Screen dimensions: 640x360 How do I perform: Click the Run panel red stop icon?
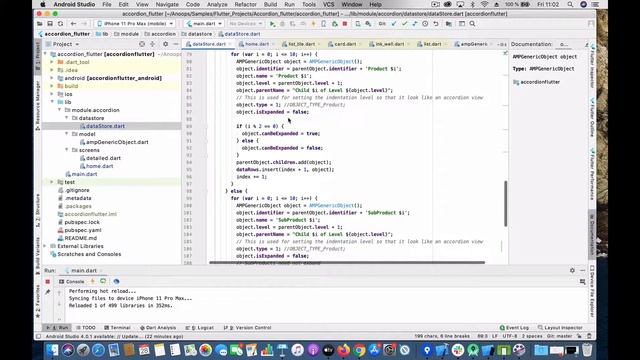point(48,282)
